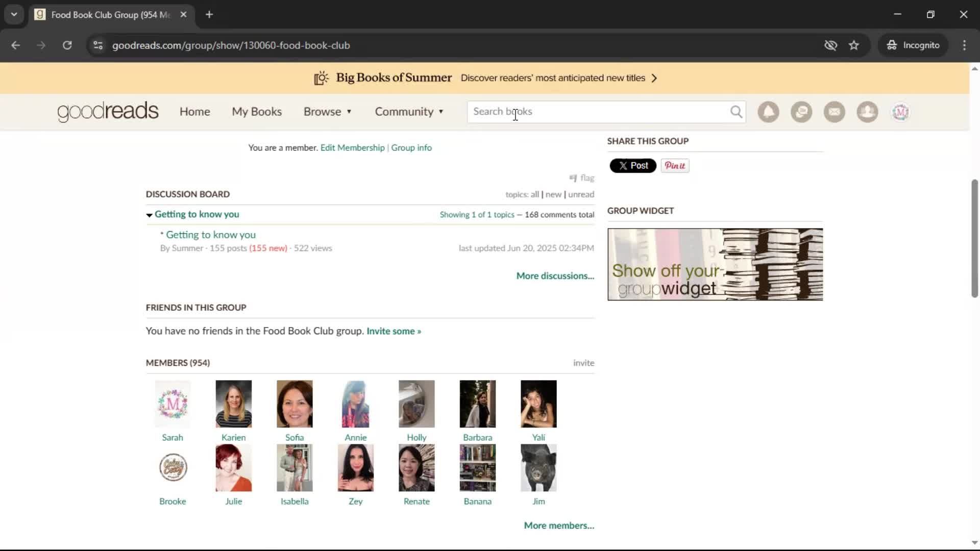Open My Books in navigation
Image resolution: width=980 pixels, height=551 pixels.
[x=257, y=112]
